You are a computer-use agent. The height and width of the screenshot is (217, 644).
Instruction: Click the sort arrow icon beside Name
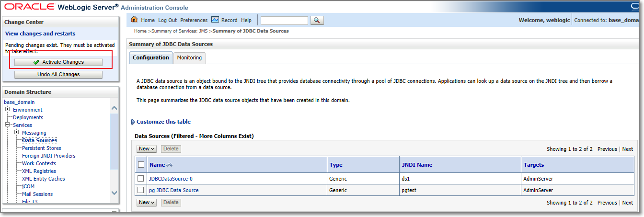(169, 165)
